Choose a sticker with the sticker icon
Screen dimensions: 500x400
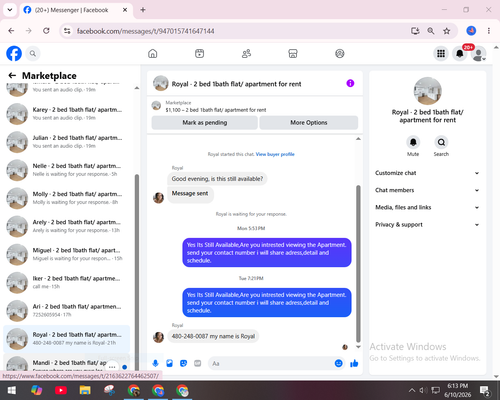pos(183,363)
